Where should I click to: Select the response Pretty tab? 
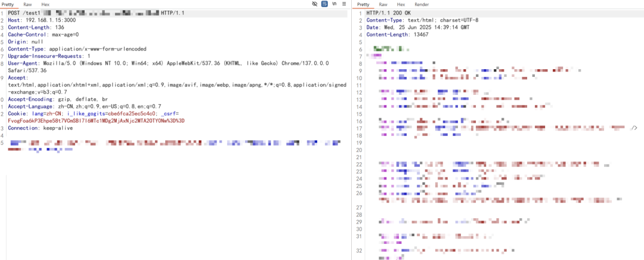pos(363,4)
